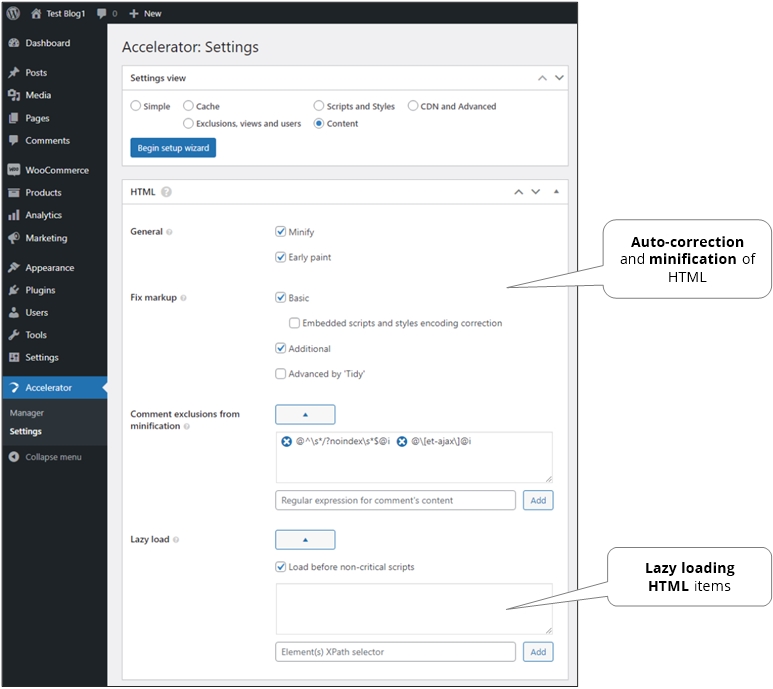
Task: Click the Comments bubble icon in sidebar
Action: pyautogui.click(x=14, y=140)
